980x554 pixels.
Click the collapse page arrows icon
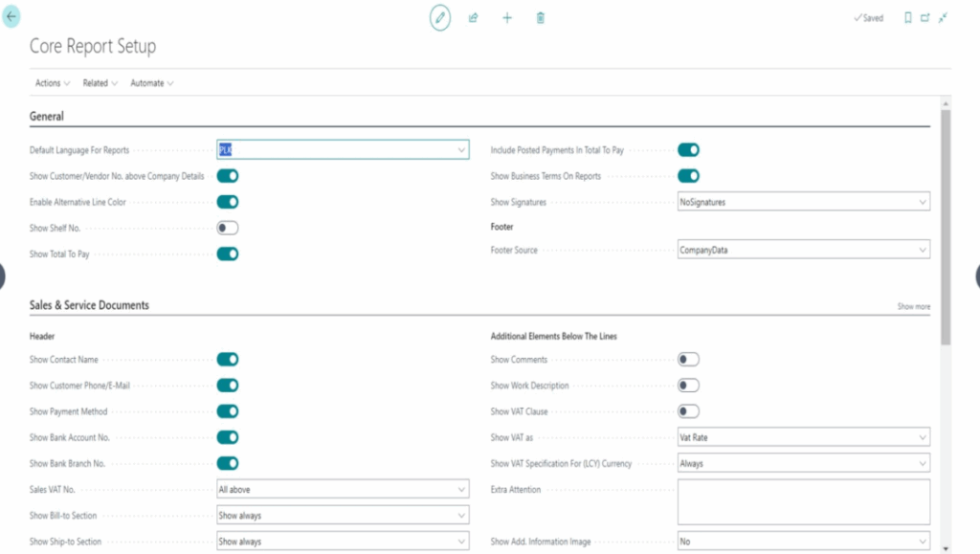[x=944, y=18]
